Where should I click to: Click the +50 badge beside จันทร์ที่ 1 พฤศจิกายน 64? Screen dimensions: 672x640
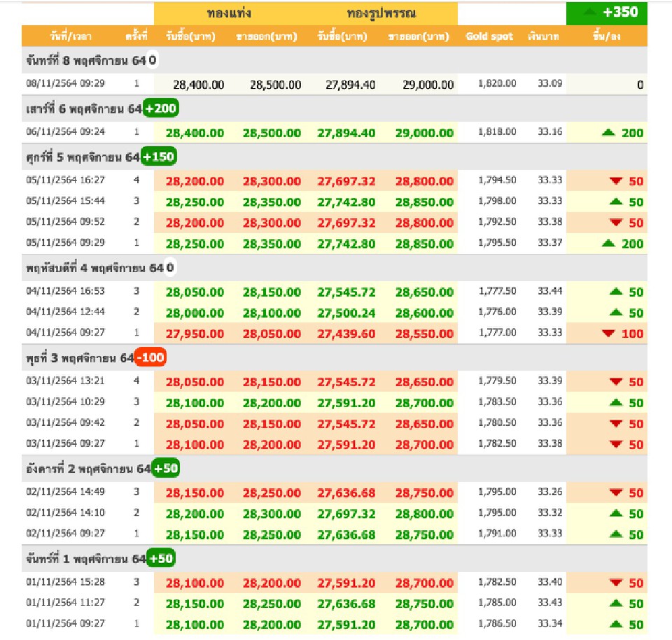[161, 558]
